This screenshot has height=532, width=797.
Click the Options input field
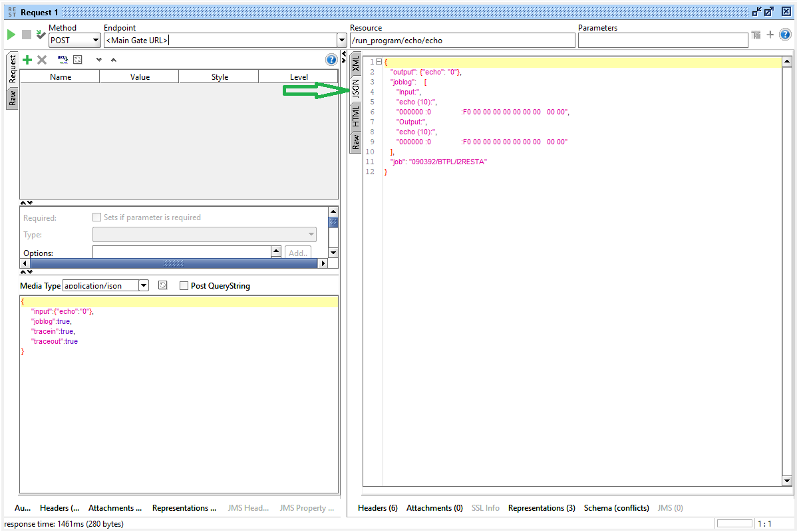(182, 252)
